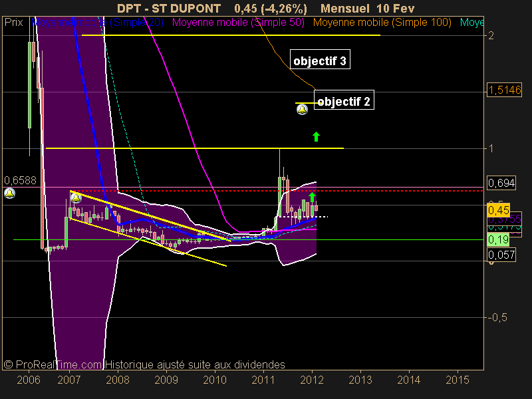
Task: Select the red dotted horizontal resistance line
Action: click(x=277, y=191)
